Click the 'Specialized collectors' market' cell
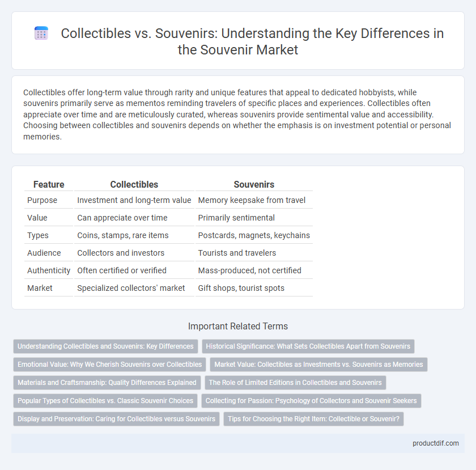This screenshot has width=476, height=470. 131,288
